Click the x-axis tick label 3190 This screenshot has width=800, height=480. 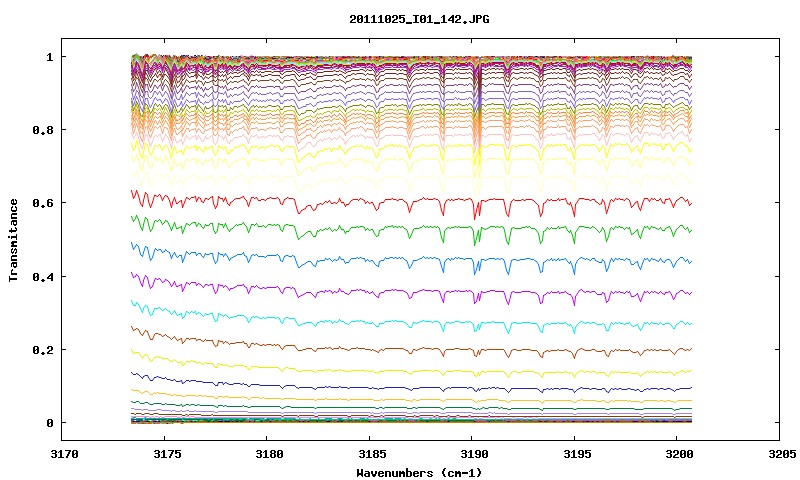click(x=474, y=454)
